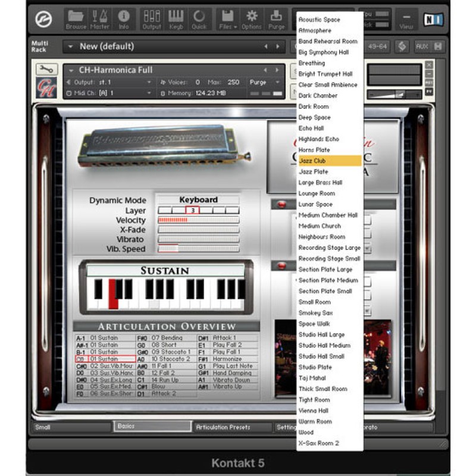Toggle the lower red LED effect button
Viewport: 476px width, 476px height.
coord(282,266)
